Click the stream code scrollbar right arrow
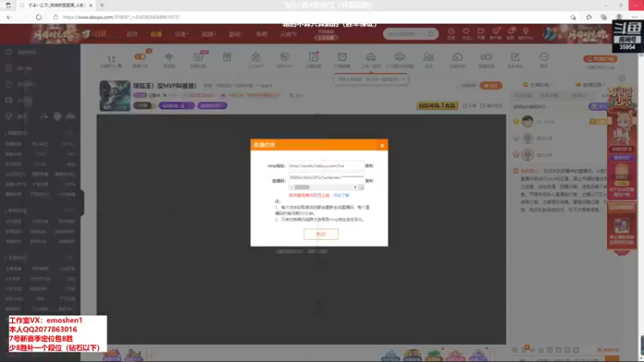 pyautogui.click(x=355, y=187)
